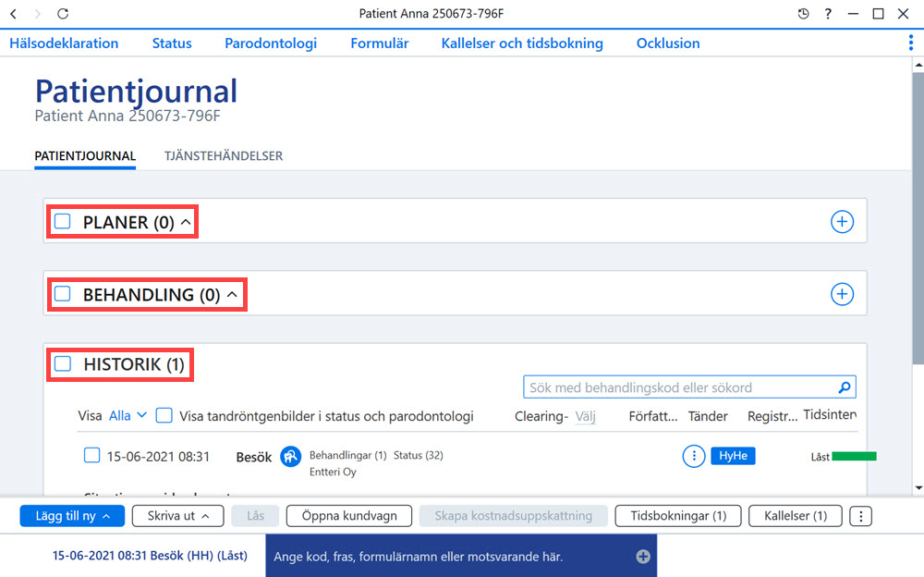The width and height of the screenshot is (924, 577).
Task: Go forward with the right arrow icon
Action: coord(37,14)
